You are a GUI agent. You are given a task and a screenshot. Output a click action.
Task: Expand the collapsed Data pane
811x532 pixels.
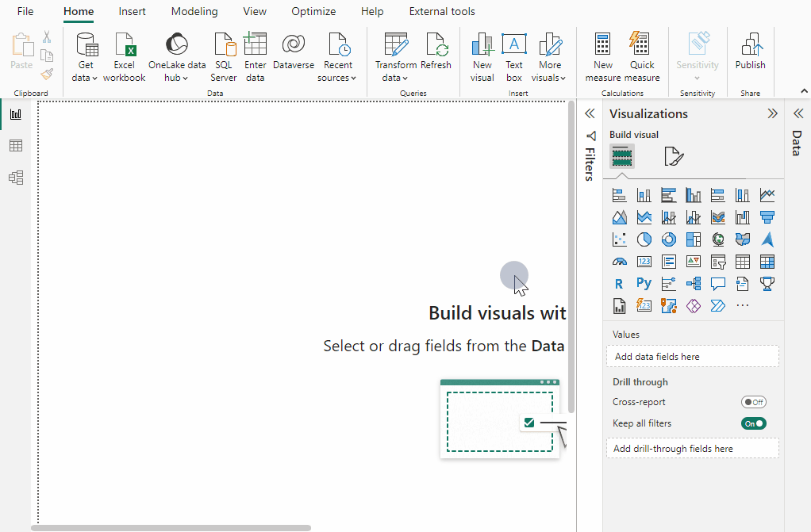click(x=798, y=113)
